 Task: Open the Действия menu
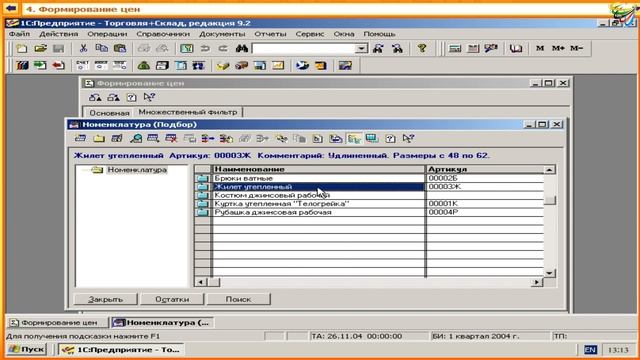(x=59, y=34)
